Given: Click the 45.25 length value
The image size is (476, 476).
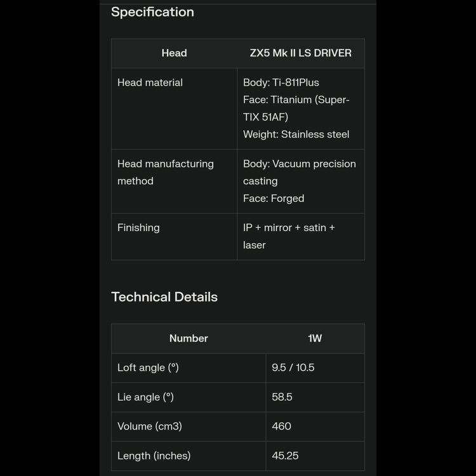Looking at the screenshot, I should tap(285, 456).
